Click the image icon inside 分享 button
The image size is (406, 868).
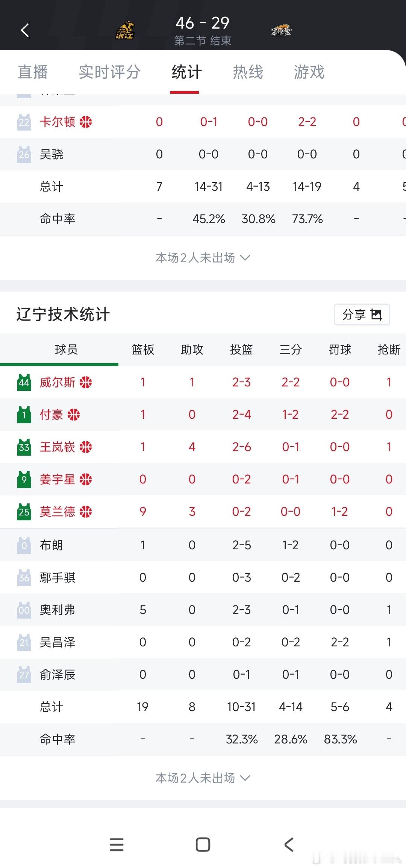click(x=377, y=314)
